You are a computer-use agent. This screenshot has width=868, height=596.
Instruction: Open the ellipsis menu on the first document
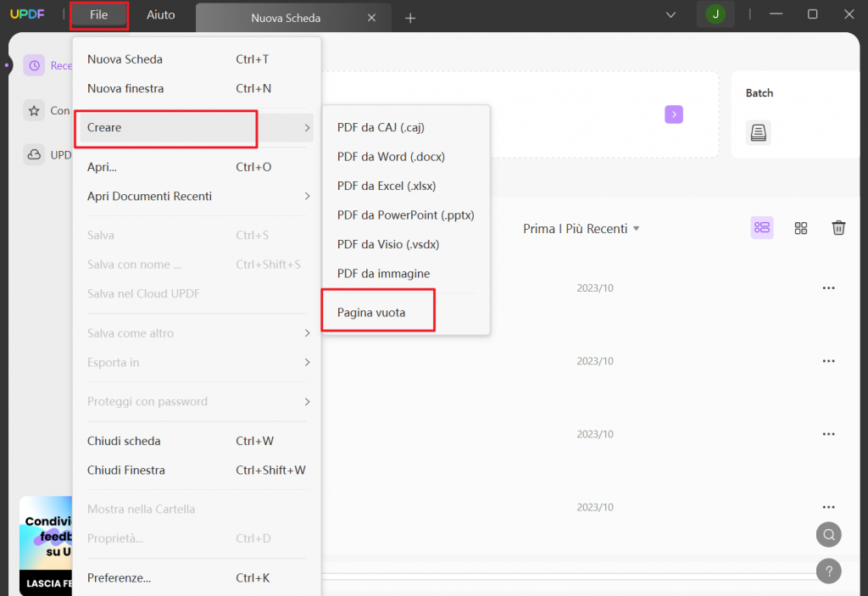[828, 287]
